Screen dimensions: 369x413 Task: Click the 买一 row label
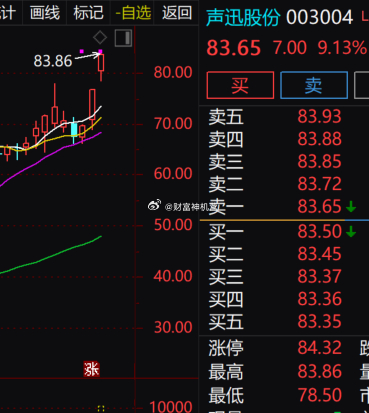(226, 231)
